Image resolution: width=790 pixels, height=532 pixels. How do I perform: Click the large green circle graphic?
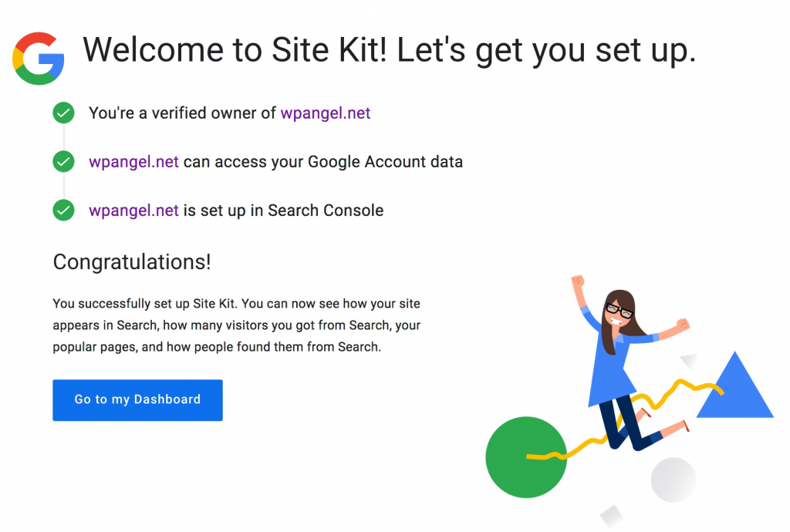coord(526,457)
